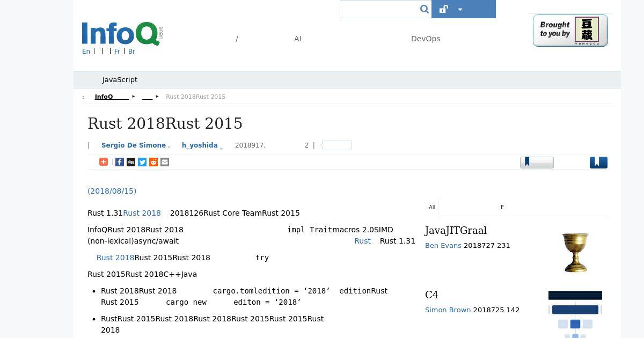Share article on Digg
Viewport: 644px width, 338px height.
coord(131,162)
